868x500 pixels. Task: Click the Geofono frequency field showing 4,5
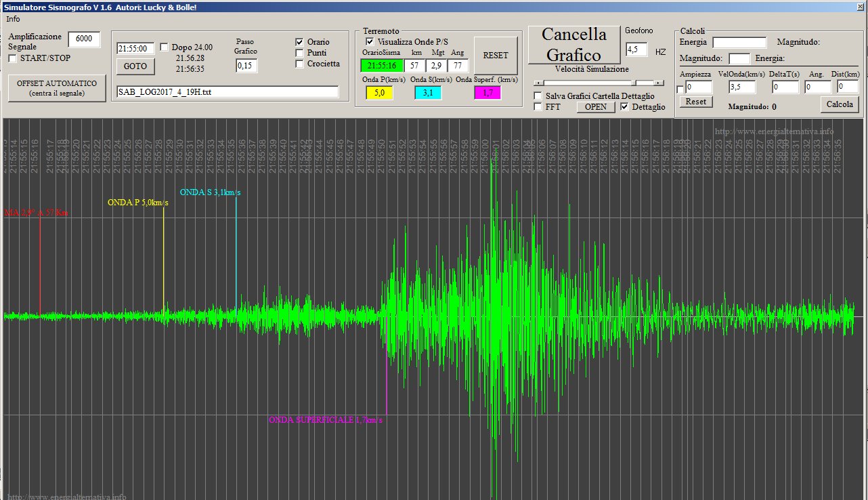(636, 50)
